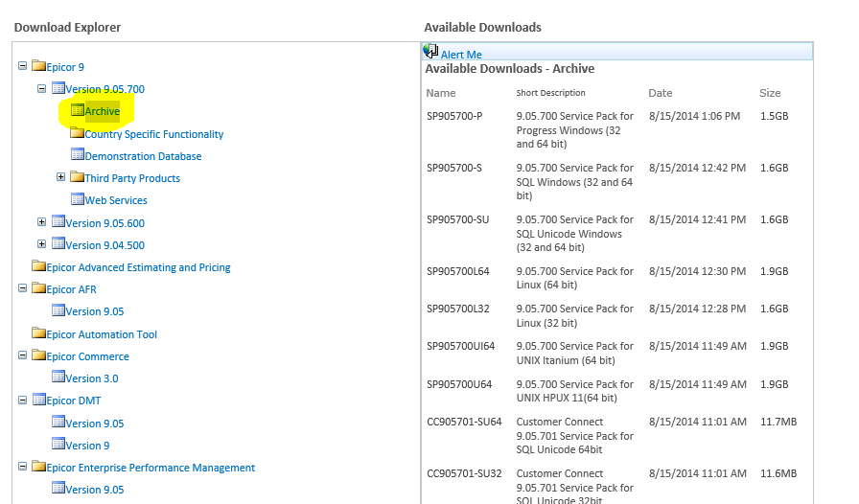Select the SP905700-P download
The image size is (859, 504).
coord(454,116)
